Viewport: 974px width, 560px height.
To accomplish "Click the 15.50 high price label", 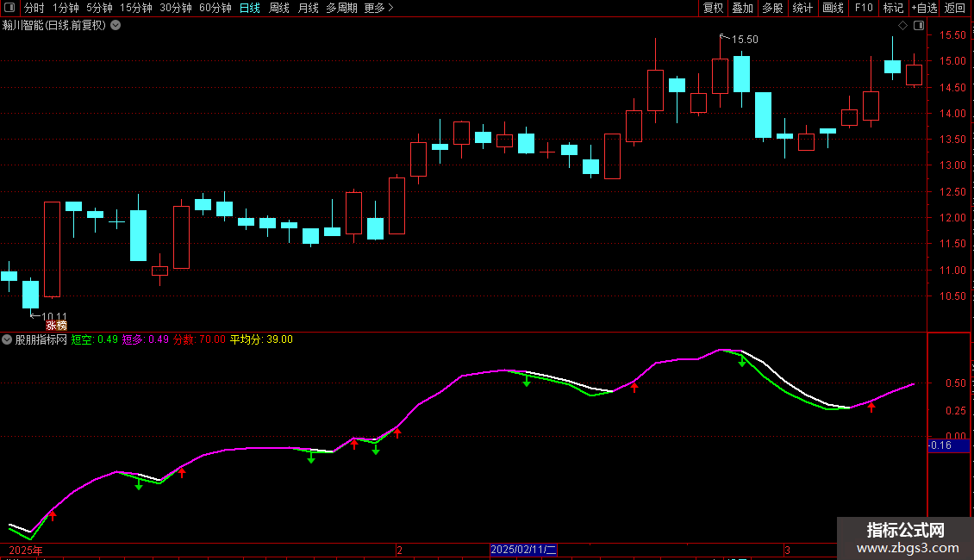I will tap(745, 39).
